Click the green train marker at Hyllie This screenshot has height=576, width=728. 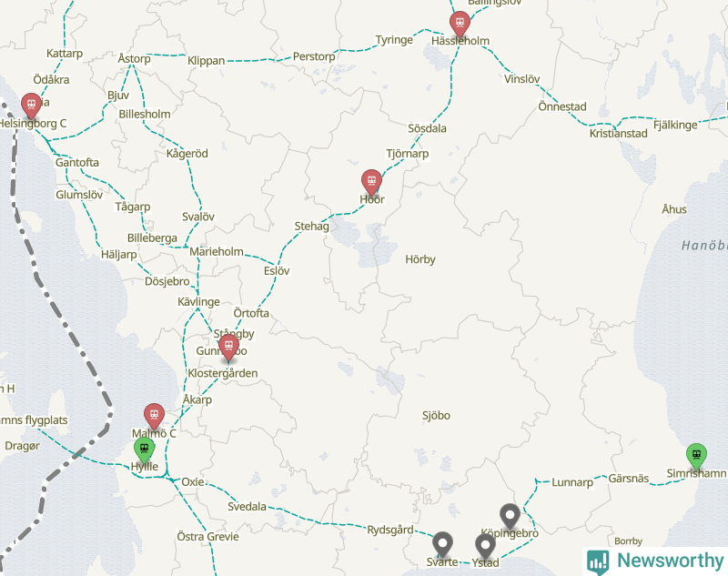coord(145,450)
